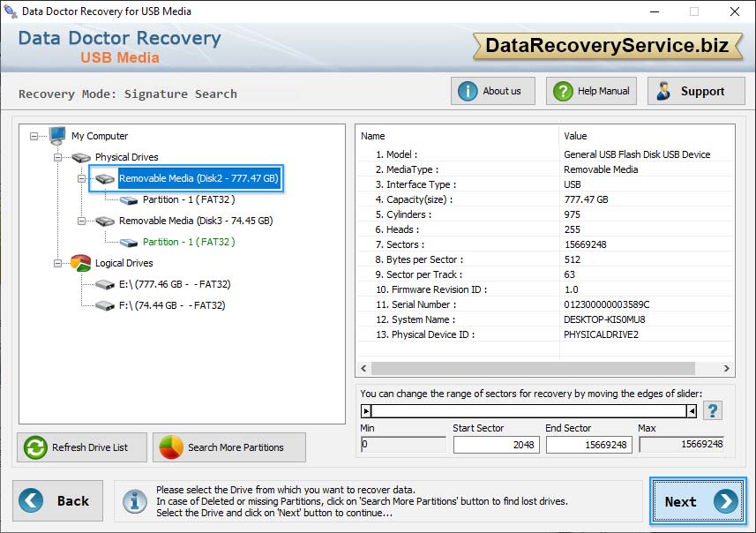This screenshot has height=533, width=756.
Task: Open the About us page
Action: pos(493,91)
